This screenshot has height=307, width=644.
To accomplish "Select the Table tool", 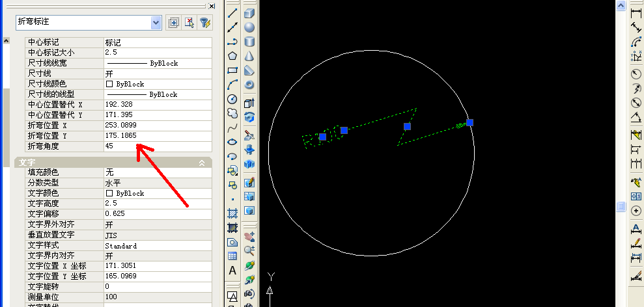I will [x=232, y=256].
